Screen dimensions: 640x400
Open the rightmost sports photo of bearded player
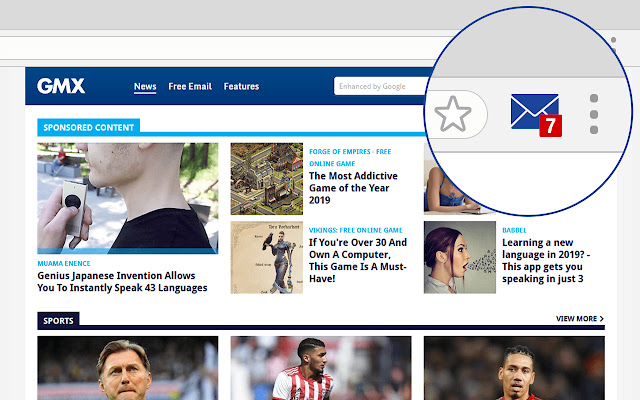click(514, 368)
